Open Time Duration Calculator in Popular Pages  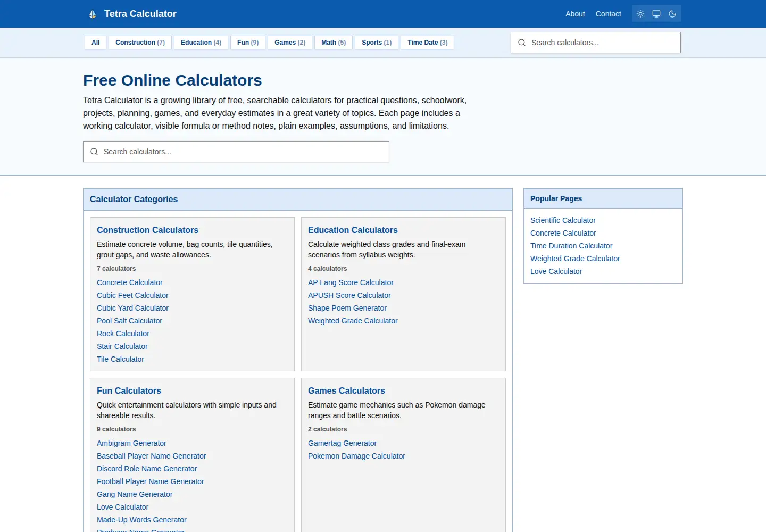click(571, 246)
